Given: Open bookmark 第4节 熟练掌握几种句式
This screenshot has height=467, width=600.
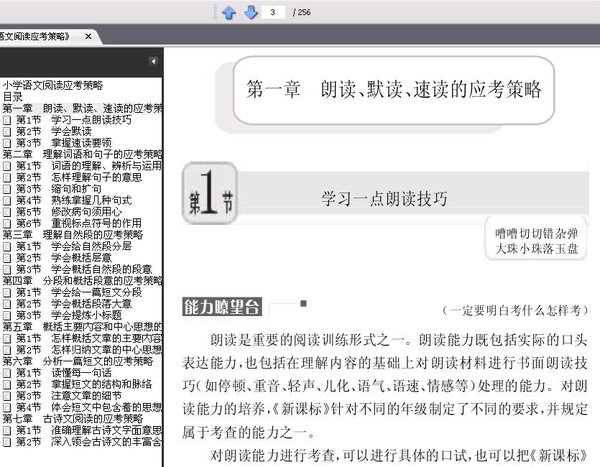Looking at the screenshot, I should pyautogui.click(x=74, y=200).
